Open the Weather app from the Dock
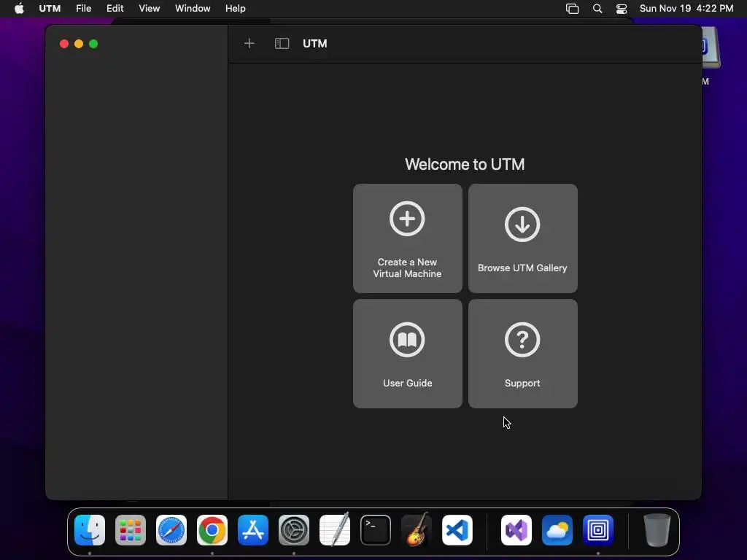 tap(557, 530)
